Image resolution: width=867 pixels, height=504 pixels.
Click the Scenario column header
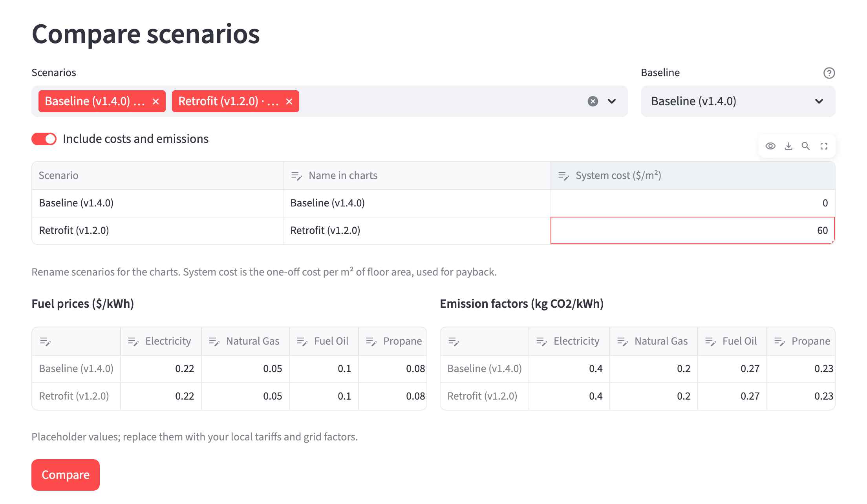click(158, 175)
